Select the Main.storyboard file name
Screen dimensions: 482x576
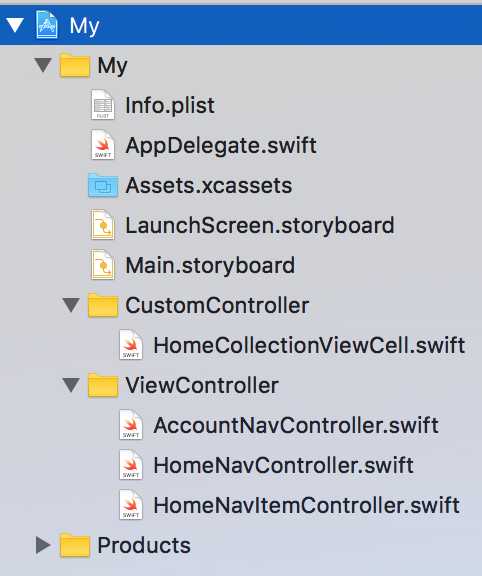[210, 265]
